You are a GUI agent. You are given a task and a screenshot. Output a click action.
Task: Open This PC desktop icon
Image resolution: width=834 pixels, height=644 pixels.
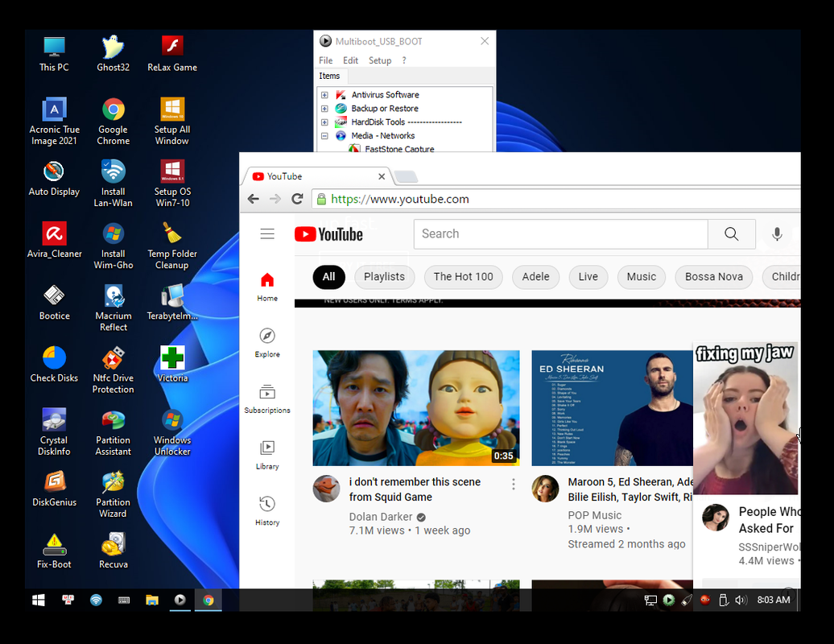54,53
